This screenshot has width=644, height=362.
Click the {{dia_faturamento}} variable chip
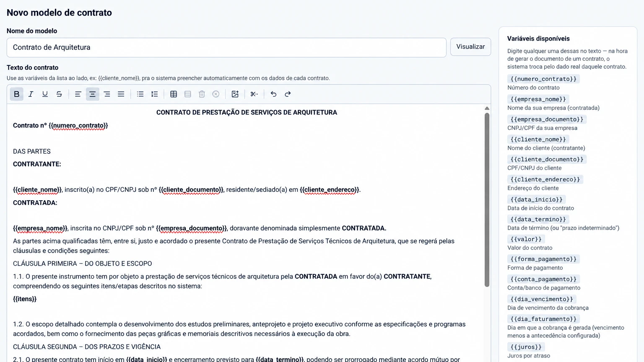(x=543, y=319)
